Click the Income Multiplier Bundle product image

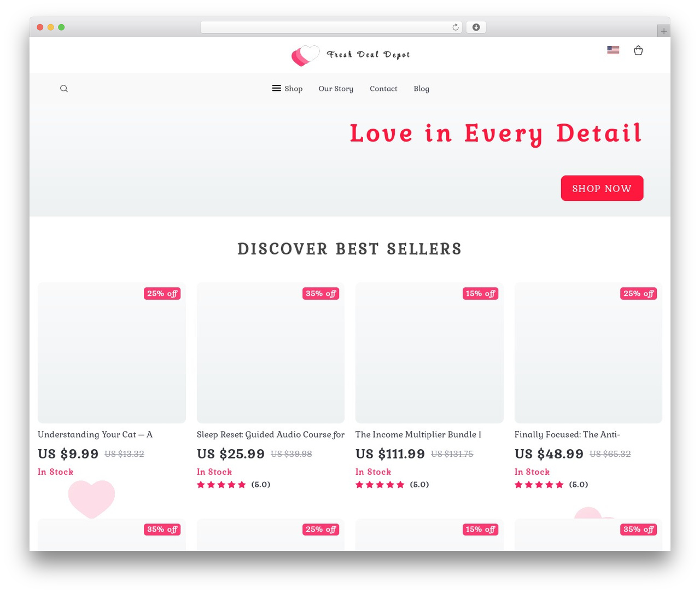pos(429,353)
